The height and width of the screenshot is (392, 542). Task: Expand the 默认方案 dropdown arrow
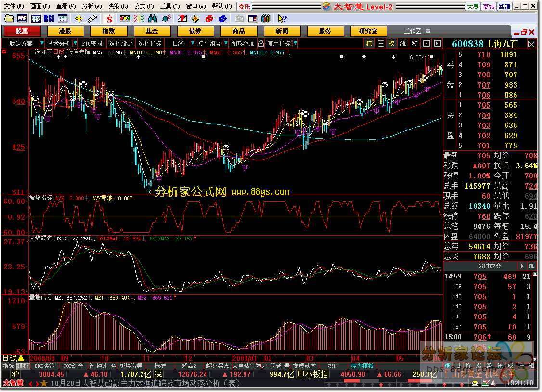tap(42, 43)
